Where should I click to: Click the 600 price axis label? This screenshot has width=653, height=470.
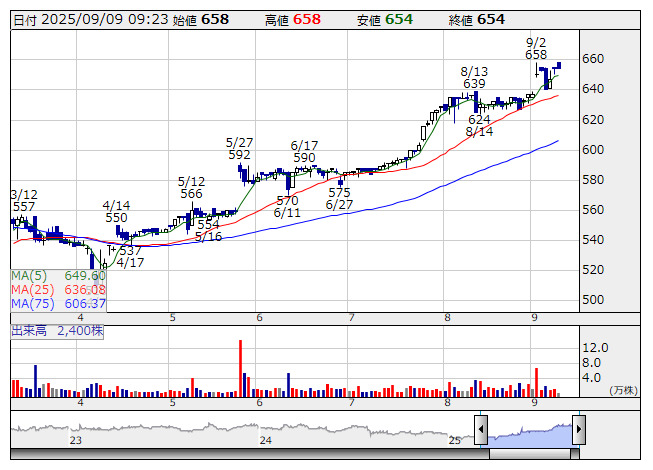pos(593,149)
